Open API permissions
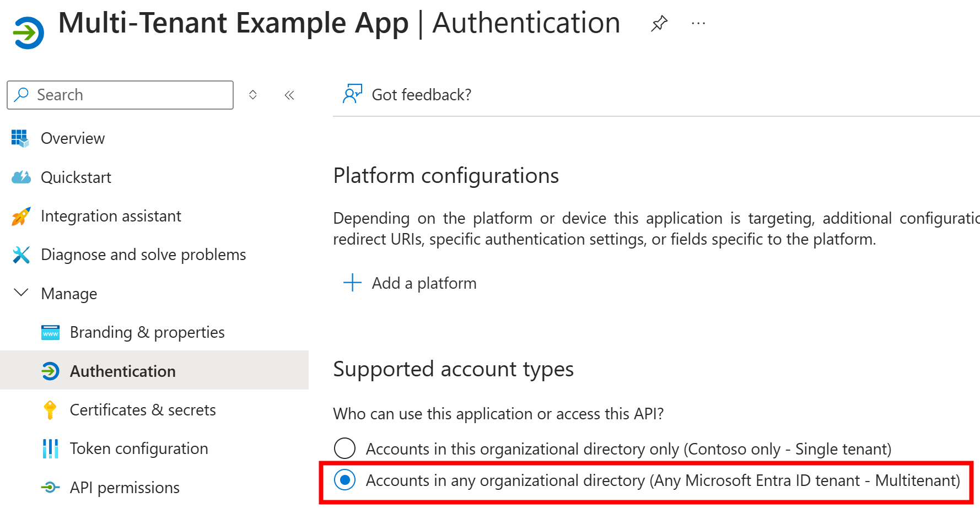 pos(125,488)
